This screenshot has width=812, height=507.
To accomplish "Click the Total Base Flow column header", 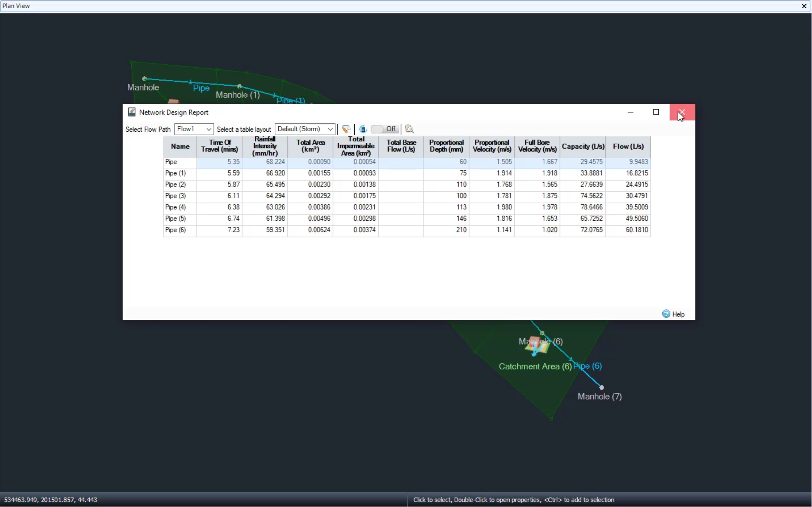I will 401,147.
